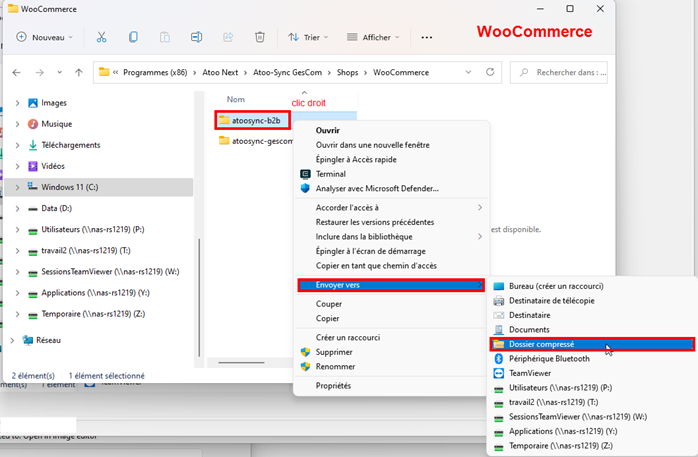Click Shops breadcrumb segment
The height and width of the screenshot is (457, 698).
[x=347, y=72]
